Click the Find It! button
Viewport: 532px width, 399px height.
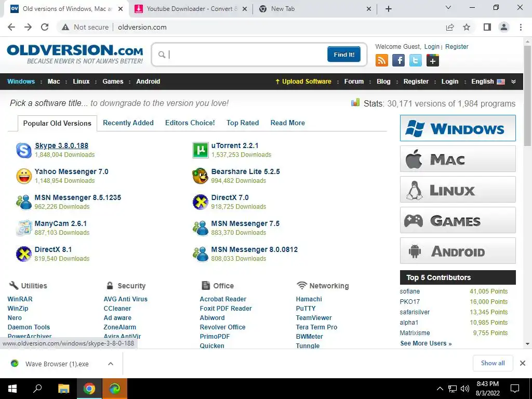click(344, 54)
